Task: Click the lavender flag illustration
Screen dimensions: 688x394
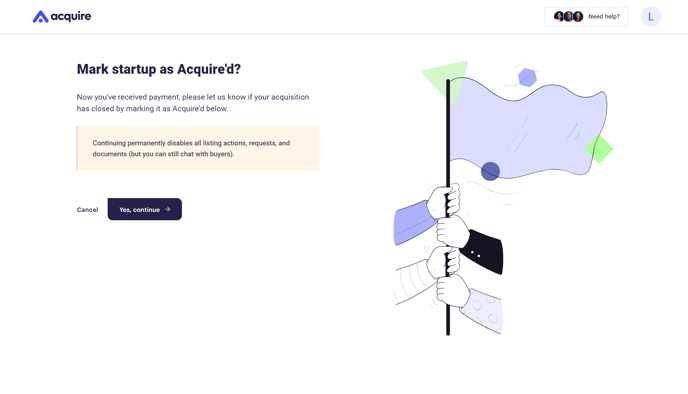Action: [528, 128]
